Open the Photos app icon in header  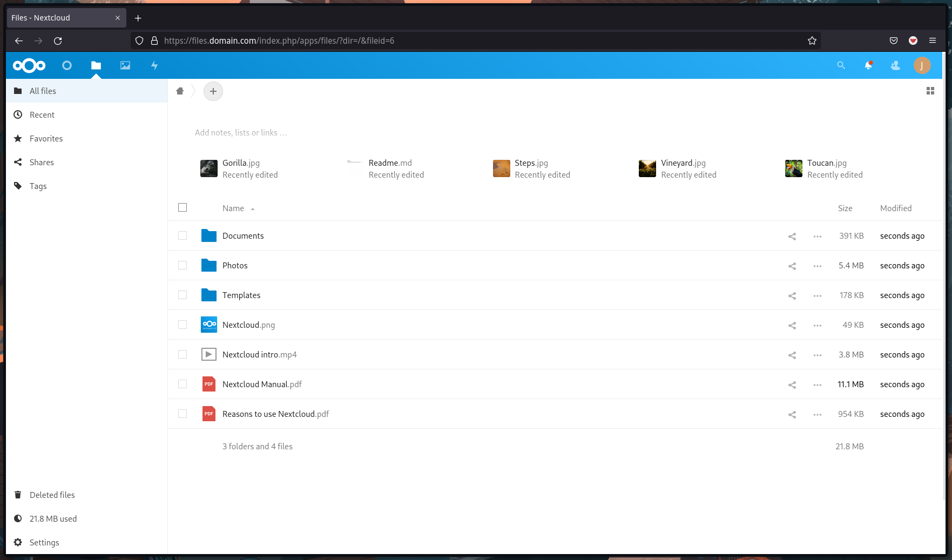point(125,65)
